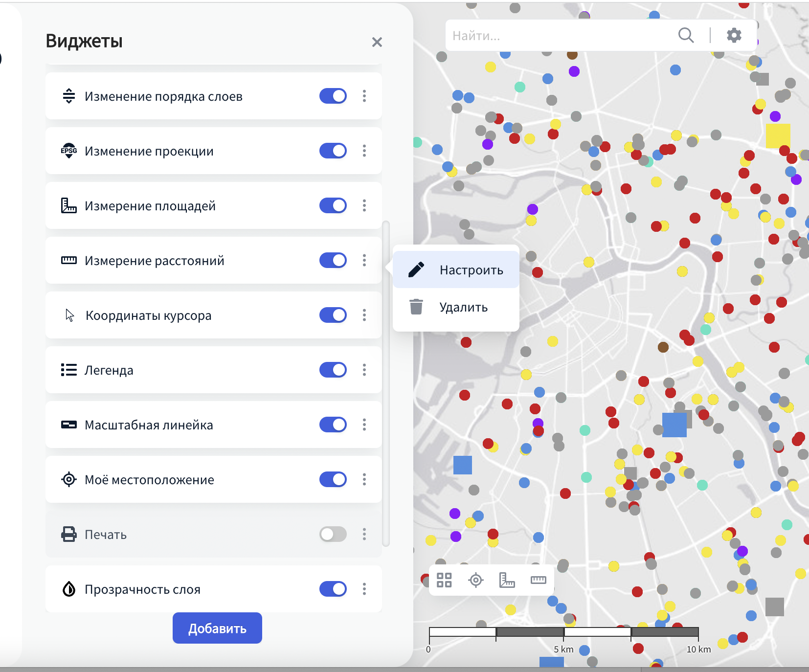Click the Найти search input field
The width and height of the screenshot is (809, 672).
point(558,36)
